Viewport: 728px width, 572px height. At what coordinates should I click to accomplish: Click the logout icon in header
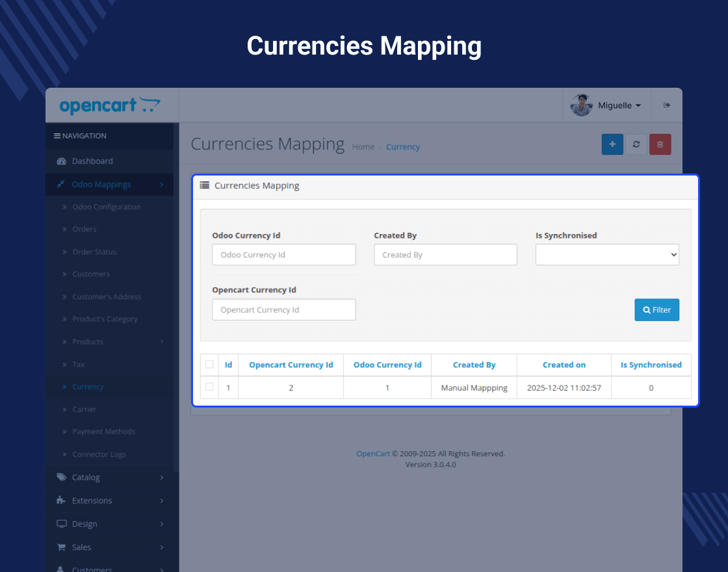click(667, 105)
